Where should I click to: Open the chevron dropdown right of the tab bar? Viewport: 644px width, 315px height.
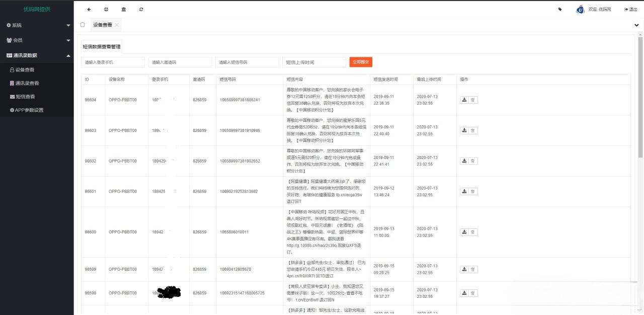tap(637, 24)
